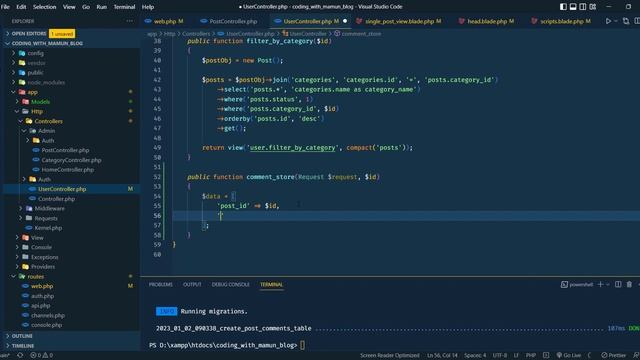Click the powershell terminal profile label
Image resolution: width=640 pixels, height=360 pixels.
(577, 284)
